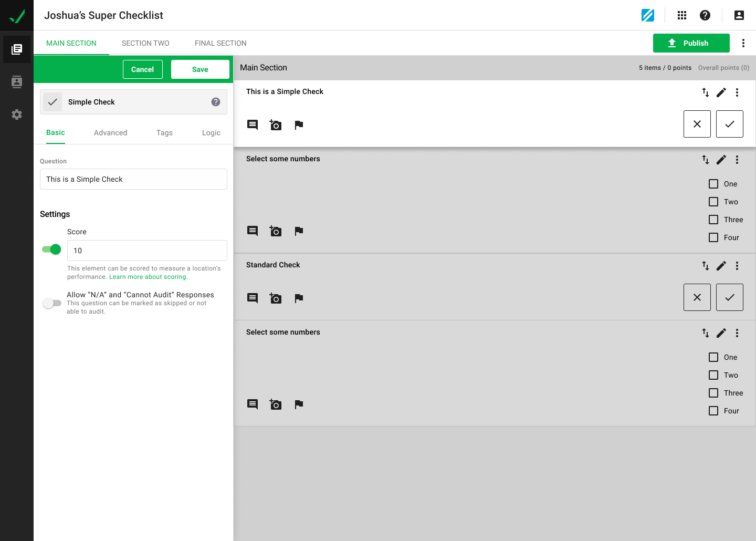Open the Advanced settings tab
The height and width of the screenshot is (541, 756).
(x=110, y=133)
